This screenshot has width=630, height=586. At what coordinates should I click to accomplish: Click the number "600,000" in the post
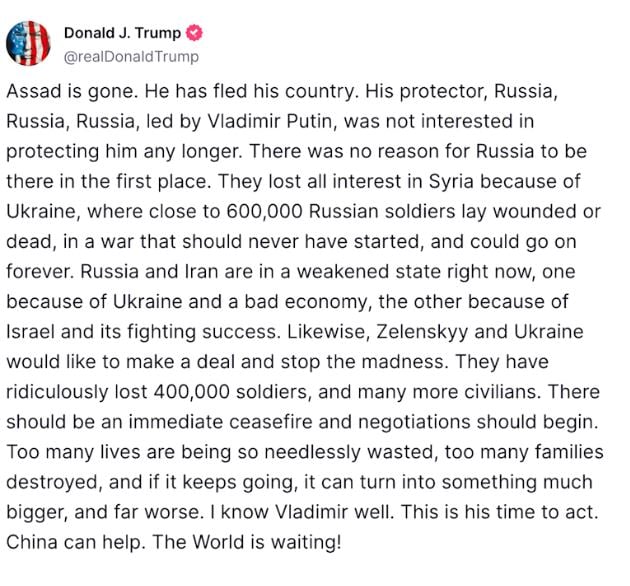point(264,212)
